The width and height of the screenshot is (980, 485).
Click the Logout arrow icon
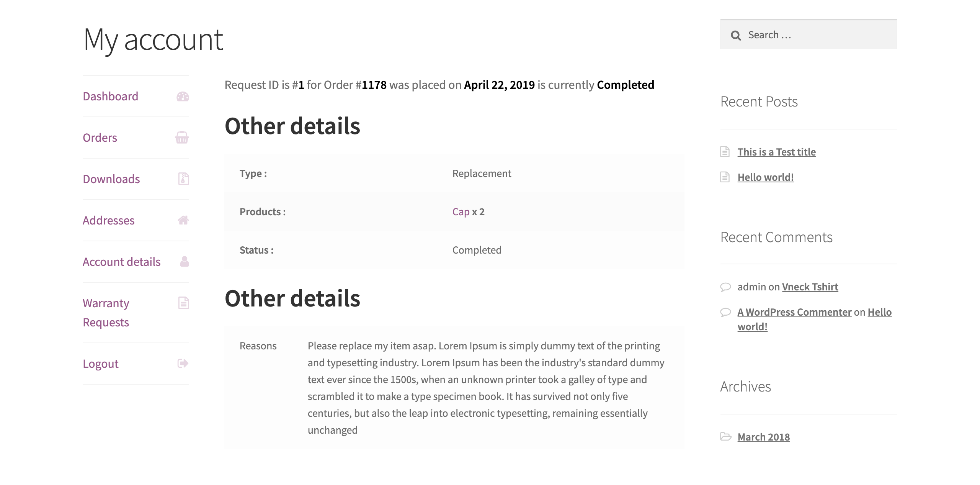183,363
